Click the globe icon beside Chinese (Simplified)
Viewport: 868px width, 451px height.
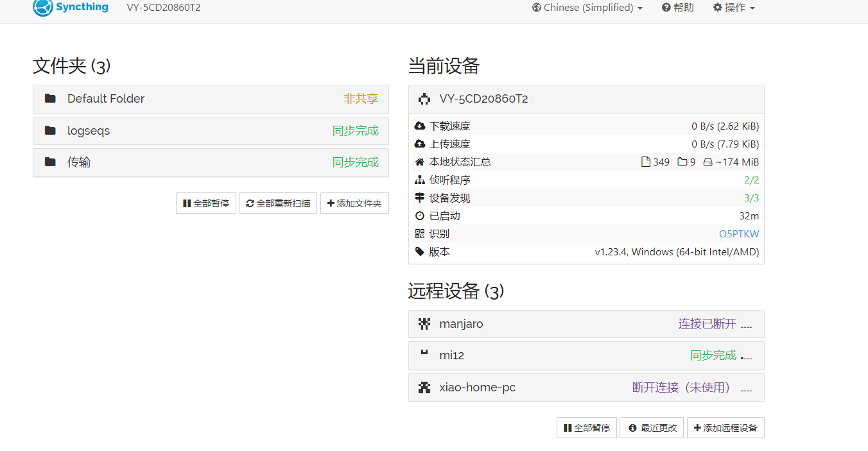(537, 8)
